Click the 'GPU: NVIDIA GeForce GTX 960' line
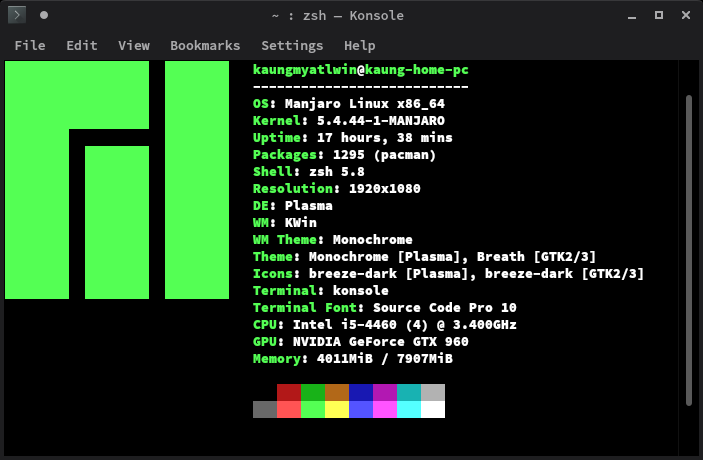 pos(361,342)
